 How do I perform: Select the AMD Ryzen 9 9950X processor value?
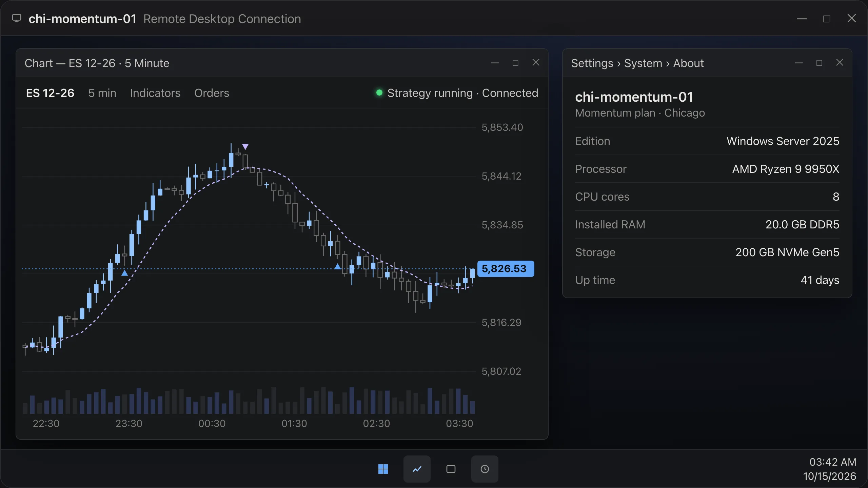786,169
